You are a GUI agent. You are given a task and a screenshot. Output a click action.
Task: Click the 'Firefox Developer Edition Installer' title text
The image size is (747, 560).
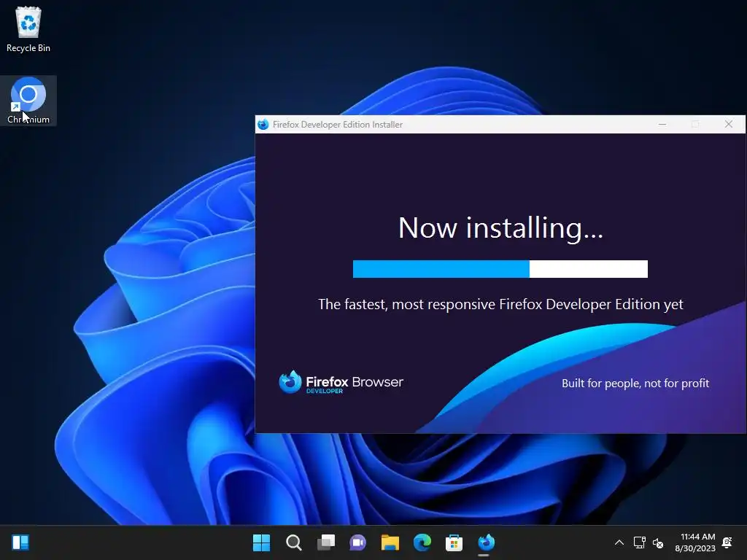pos(337,124)
